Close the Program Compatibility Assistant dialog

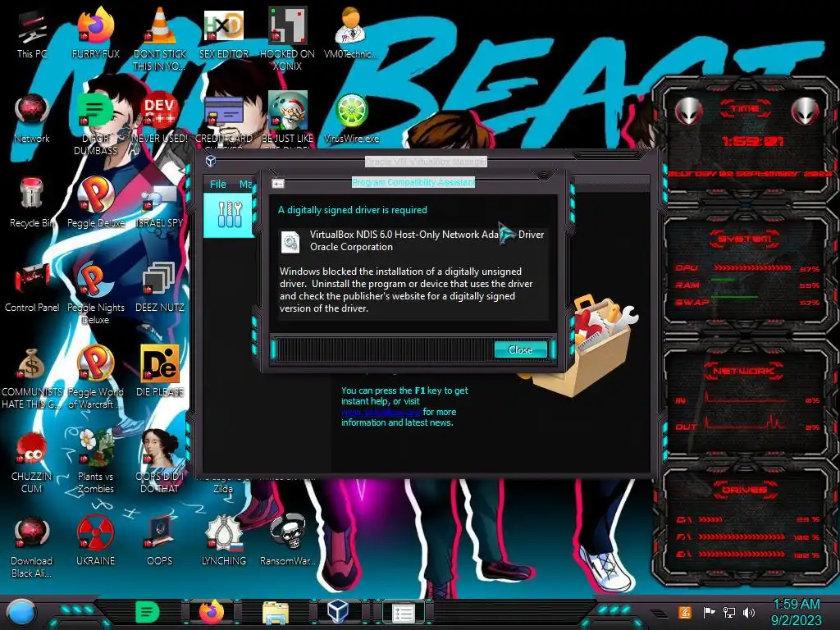coord(519,349)
